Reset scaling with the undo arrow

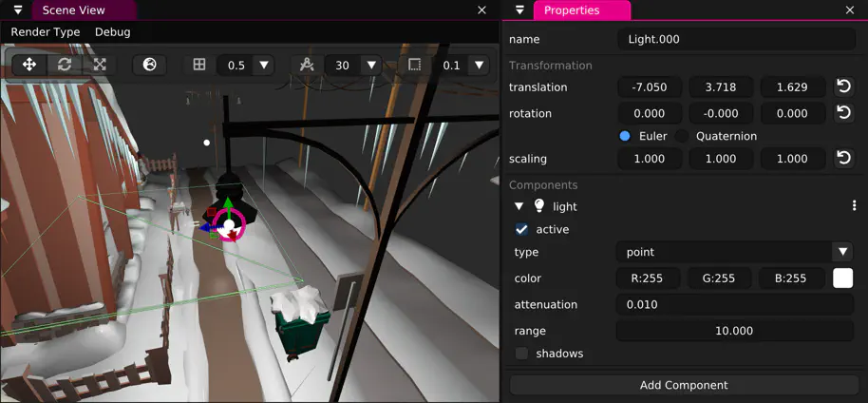[x=843, y=159]
